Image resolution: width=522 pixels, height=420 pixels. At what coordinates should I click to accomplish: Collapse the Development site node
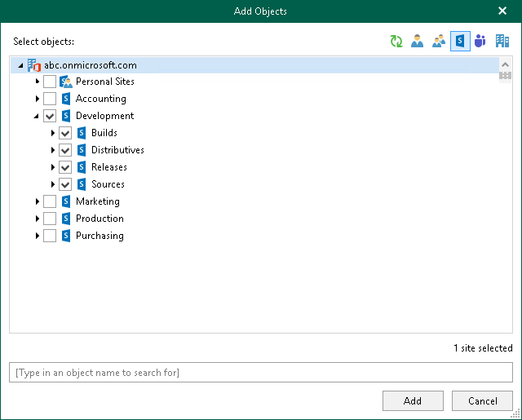(x=37, y=116)
